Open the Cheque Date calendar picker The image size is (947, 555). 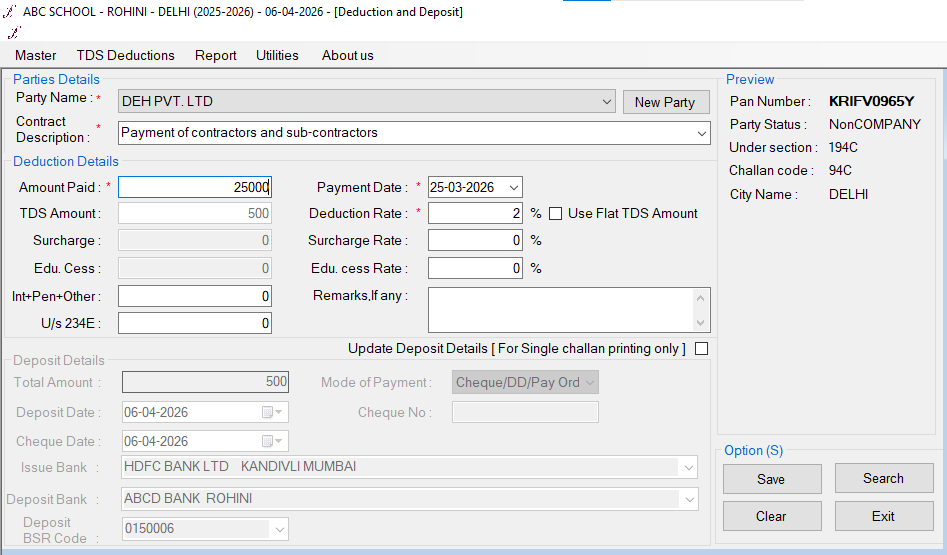272,441
